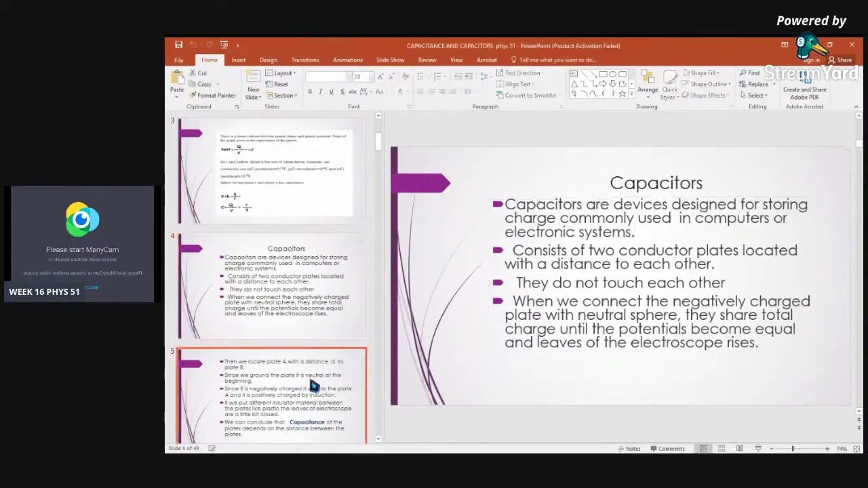Open the File tab
868x488 pixels.
178,60
